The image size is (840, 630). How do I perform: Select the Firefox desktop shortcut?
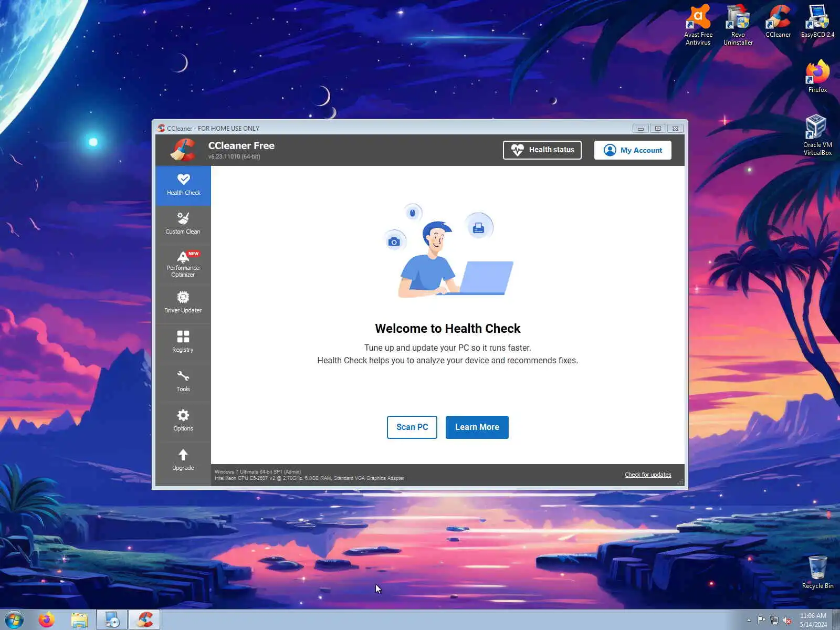click(x=817, y=77)
